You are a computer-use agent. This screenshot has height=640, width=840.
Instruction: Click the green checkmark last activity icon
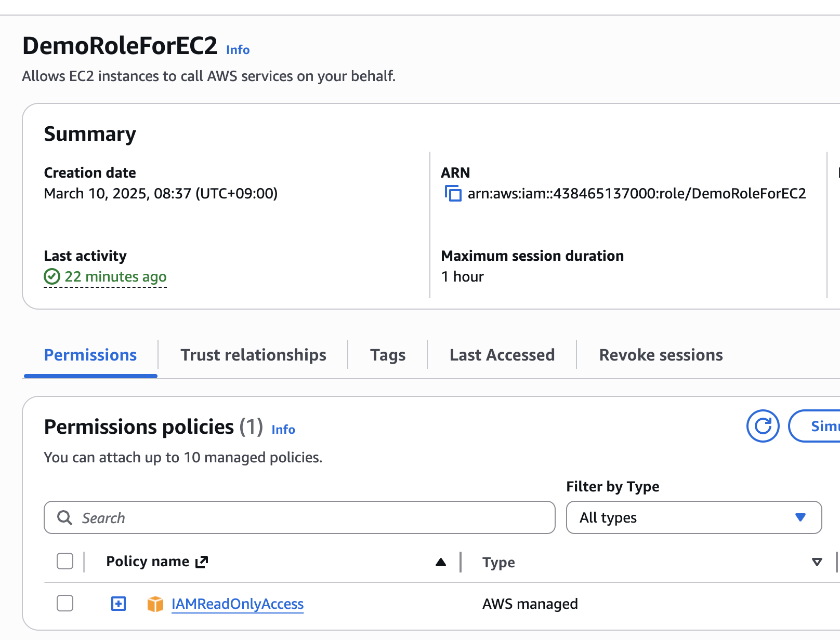click(52, 277)
